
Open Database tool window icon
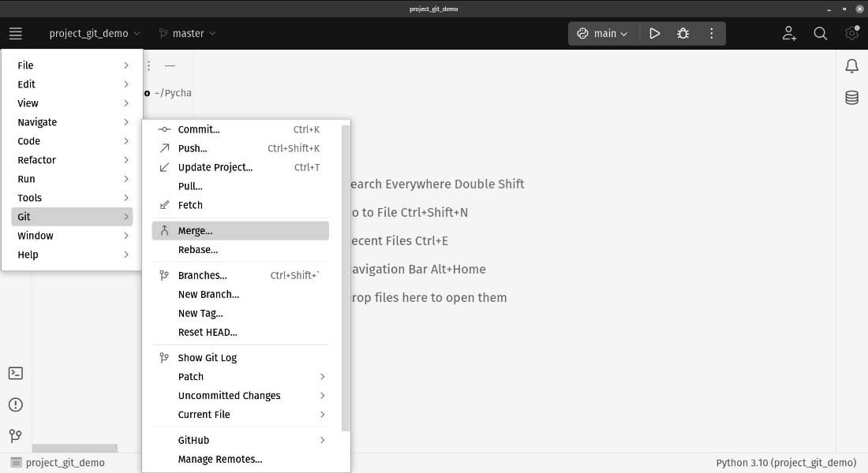tap(852, 98)
